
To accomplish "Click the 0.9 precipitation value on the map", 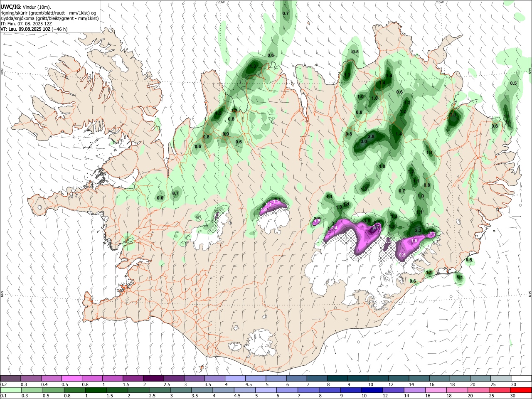I will pyautogui.click(x=226, y=134).
